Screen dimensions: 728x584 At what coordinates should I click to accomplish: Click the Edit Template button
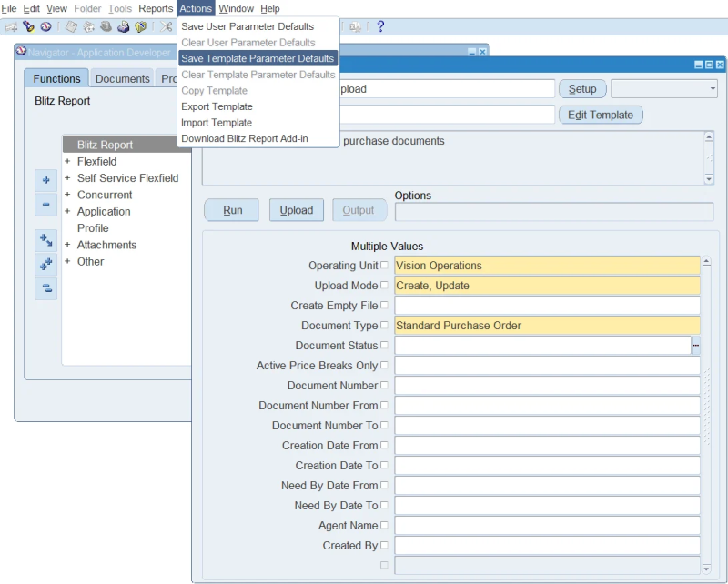601,115
